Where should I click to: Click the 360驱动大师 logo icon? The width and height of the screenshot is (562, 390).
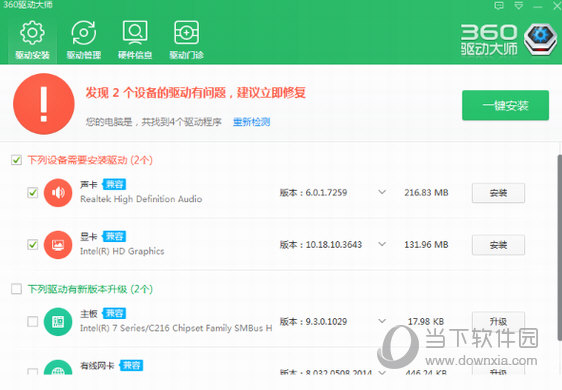pyautogui.click(x=540, y=39)
